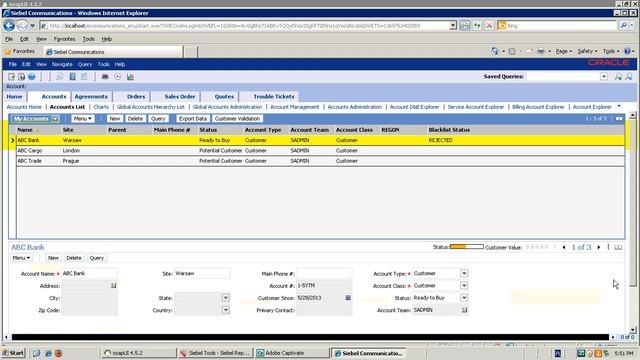Open the IE Favorites star button
Screen dimensions: 640x360
20,51
